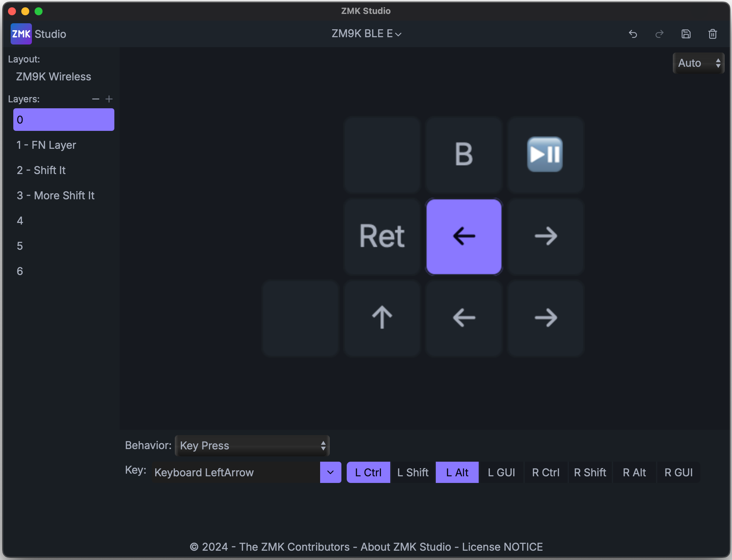
Task: Toggle the R Alt modifier
Action: pyautogui.click(x=634, y=472)
